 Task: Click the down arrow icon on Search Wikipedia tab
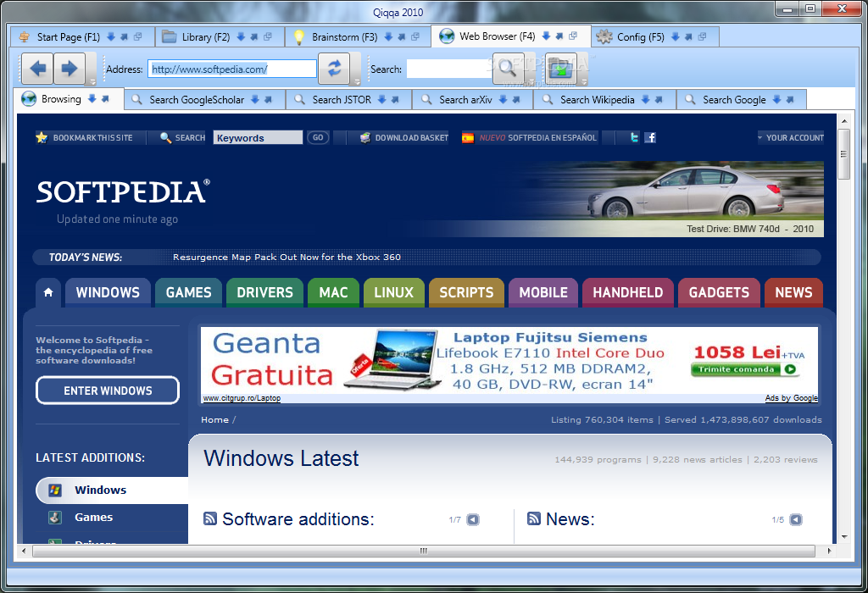coord(645,100)
